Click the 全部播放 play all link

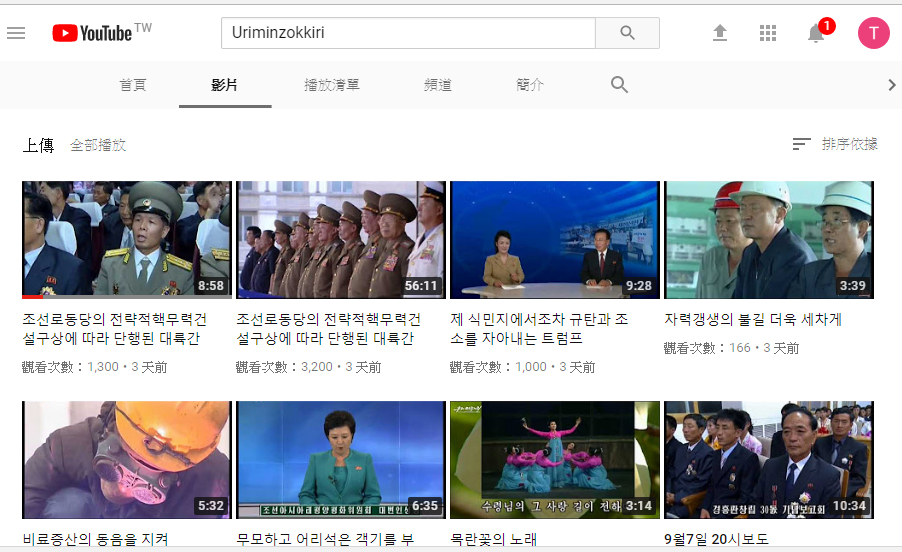98,145
